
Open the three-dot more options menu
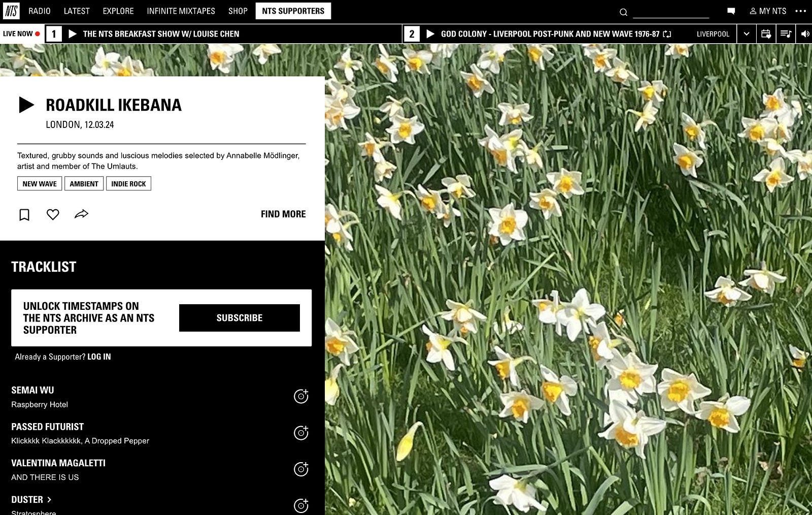click(x=801, y=11)
